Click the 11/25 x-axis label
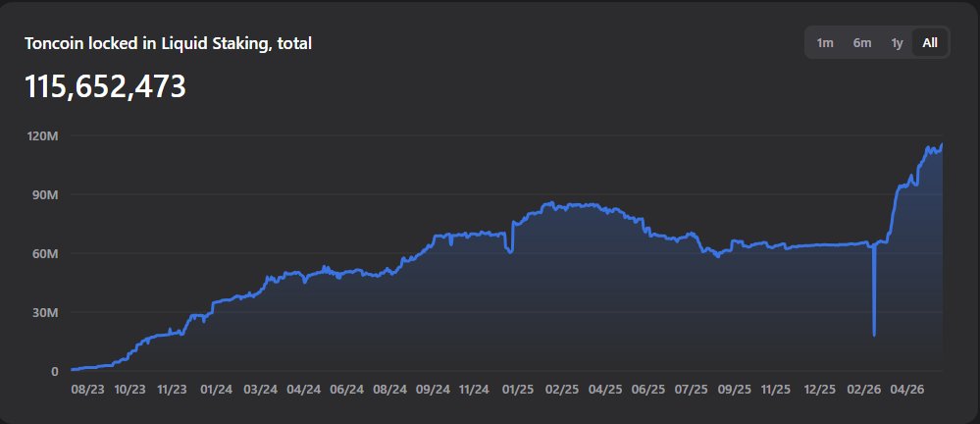The height and width of the screenshot is (424, 980). pos(776,389)
